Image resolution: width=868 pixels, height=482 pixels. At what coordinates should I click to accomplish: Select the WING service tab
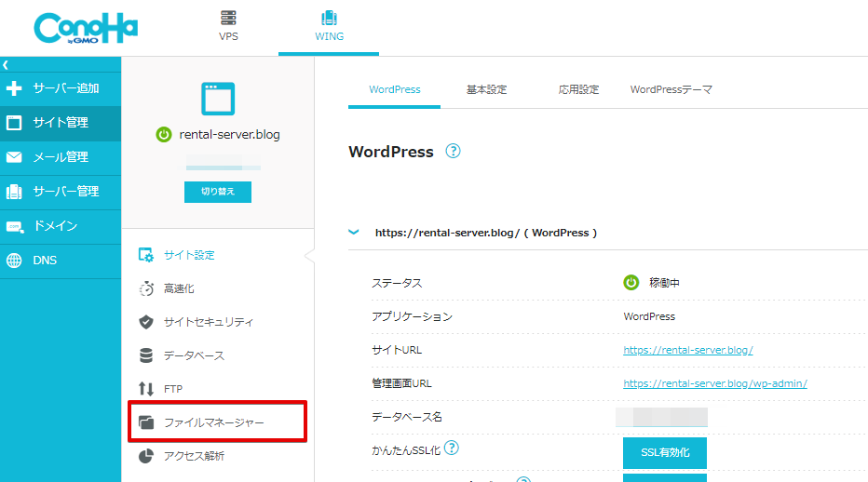pos(329,27)
